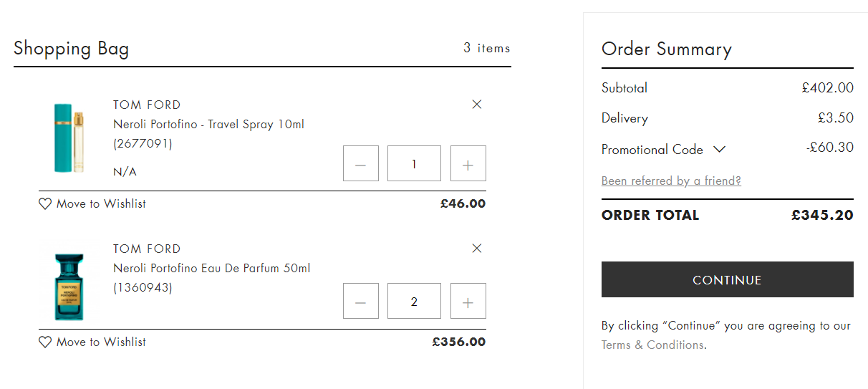Click the CONTINUE button

(728, 279)
